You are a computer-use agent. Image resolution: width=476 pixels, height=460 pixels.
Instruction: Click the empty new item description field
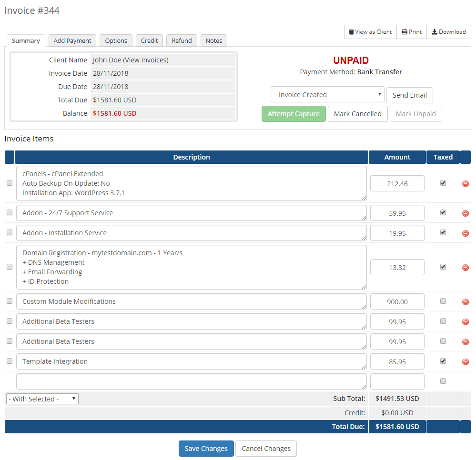click(x=191, y=381)
